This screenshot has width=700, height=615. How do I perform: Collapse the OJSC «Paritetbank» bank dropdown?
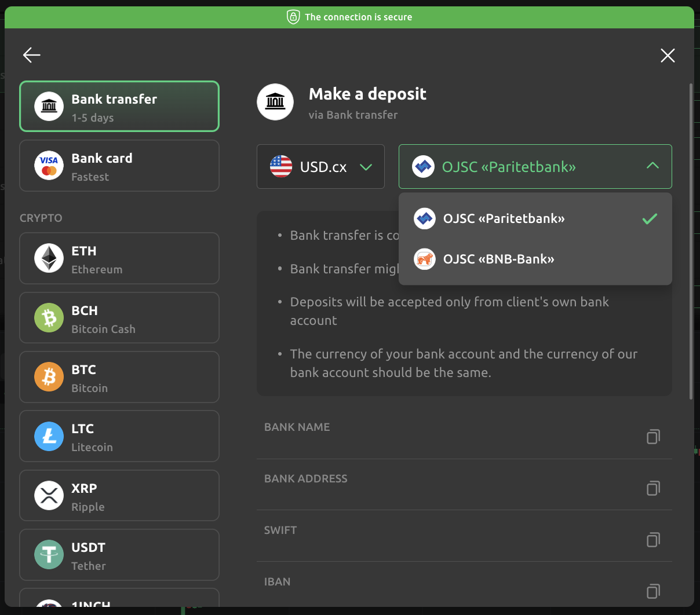(652, 166)
